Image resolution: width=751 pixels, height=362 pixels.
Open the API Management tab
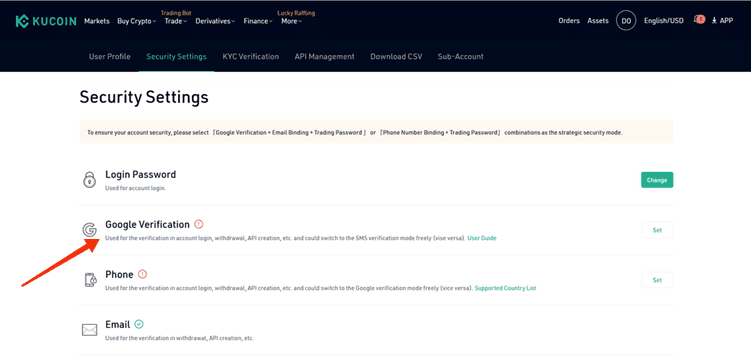point(324,57)
